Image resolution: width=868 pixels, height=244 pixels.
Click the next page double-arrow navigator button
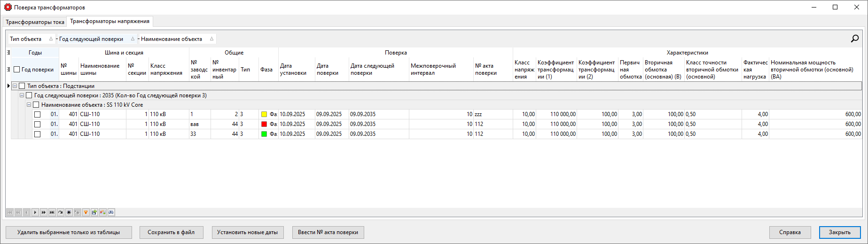(x=44, y=213)
